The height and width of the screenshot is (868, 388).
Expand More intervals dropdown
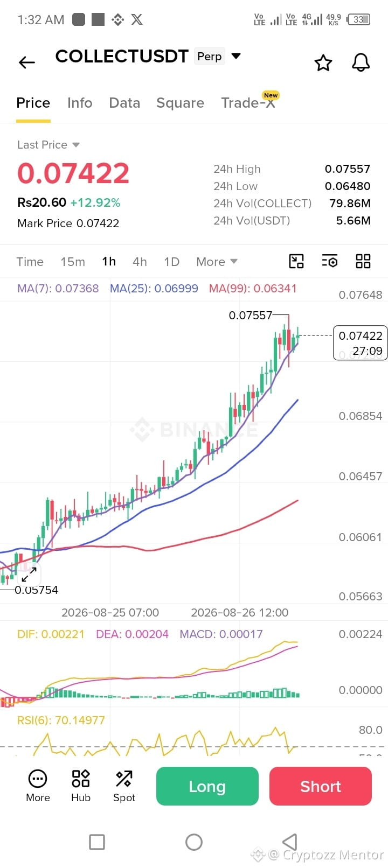click(217, 262)
